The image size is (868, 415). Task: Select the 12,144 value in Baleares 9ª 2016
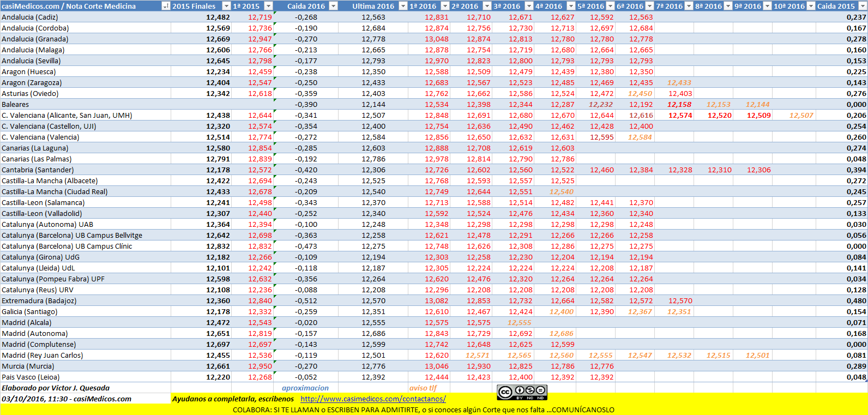tap(758, 104)
